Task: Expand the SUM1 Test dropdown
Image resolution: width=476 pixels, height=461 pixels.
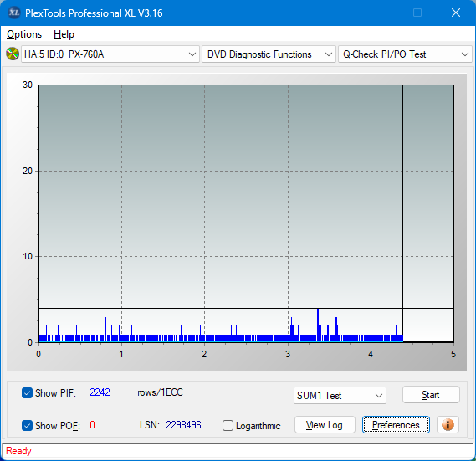Action: [x=340, y=396]
